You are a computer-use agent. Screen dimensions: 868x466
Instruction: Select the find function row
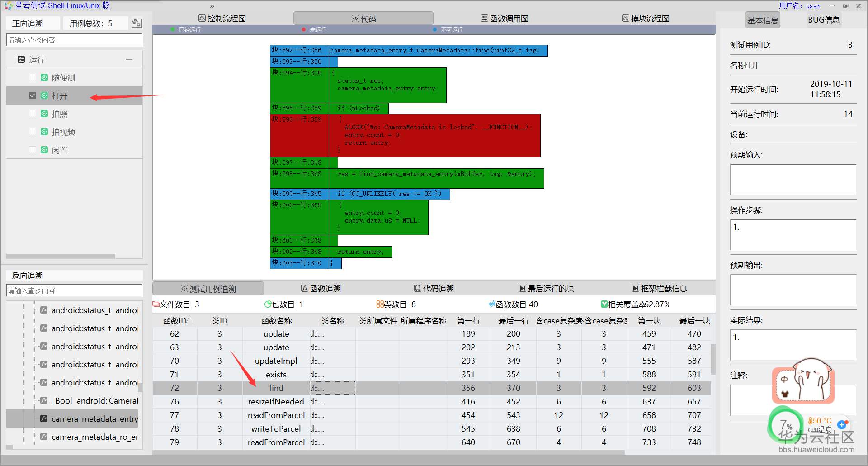(x=432, y=388)
